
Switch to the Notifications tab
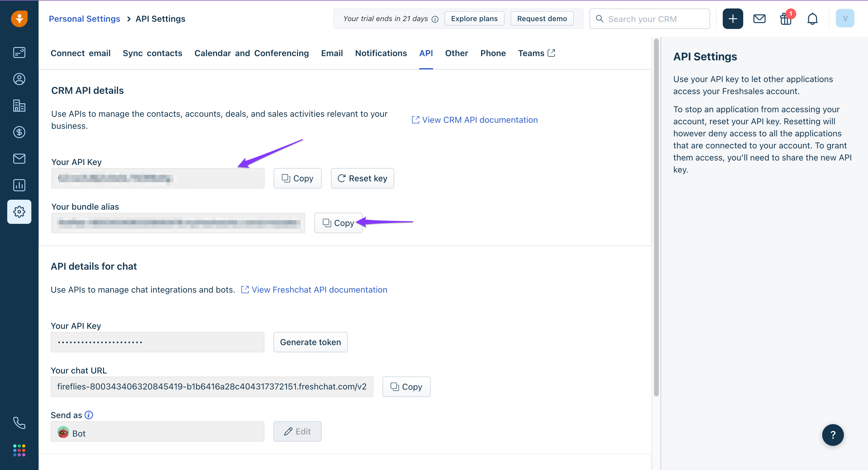pos(381,53)
